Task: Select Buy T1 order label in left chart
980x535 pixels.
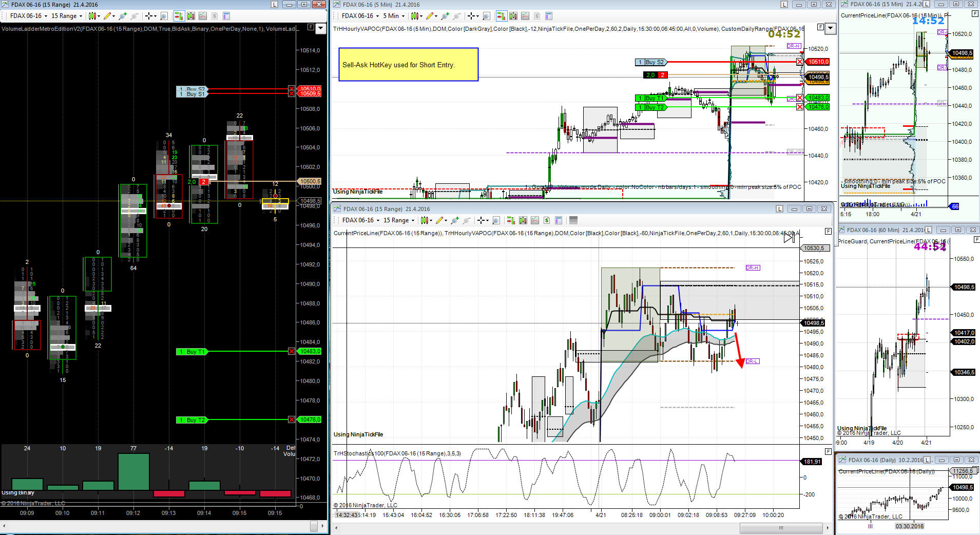Action: tap(192, 352)
